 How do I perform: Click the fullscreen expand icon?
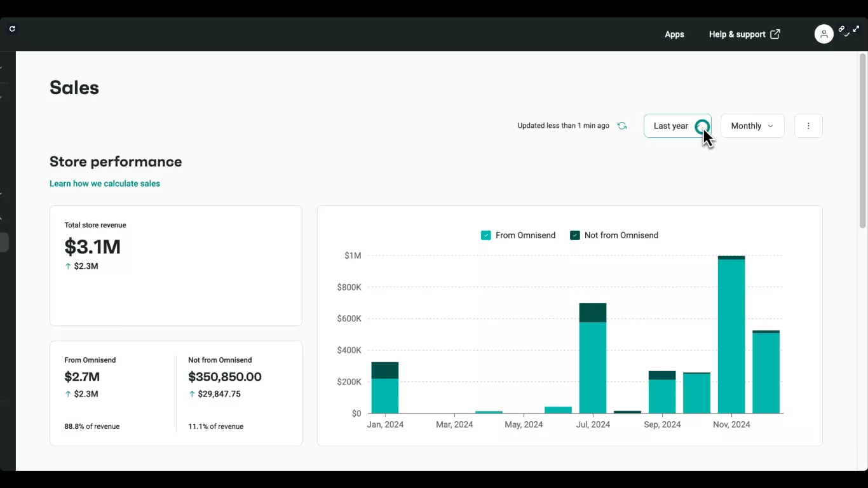[x=856, y=28]
